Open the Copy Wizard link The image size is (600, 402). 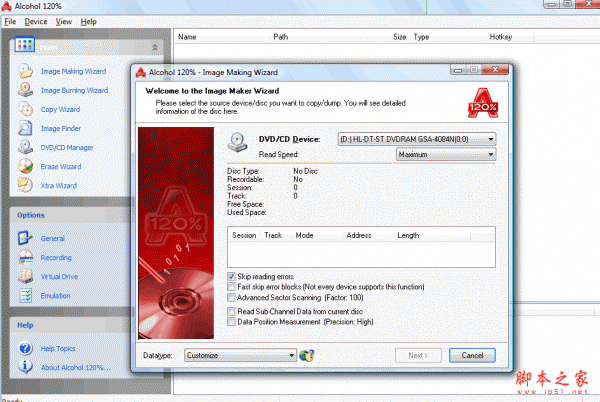pos(60,109)
